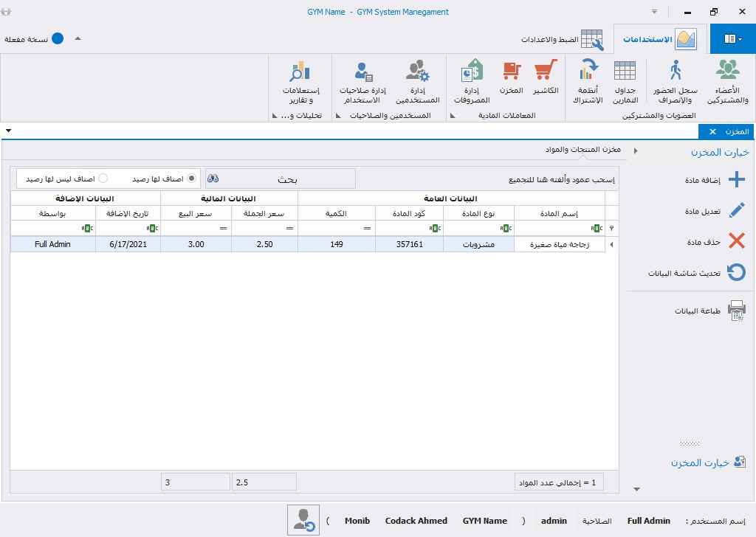This screenshot has width=756, height=537.
Task: Select the مشروبات item type cell
Action: [478, 245]
